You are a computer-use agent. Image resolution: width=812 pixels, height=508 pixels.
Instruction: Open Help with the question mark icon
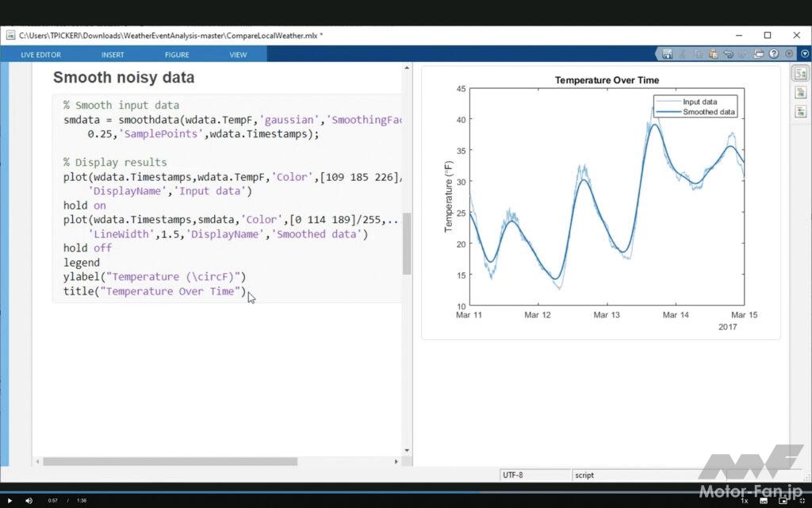775,54
